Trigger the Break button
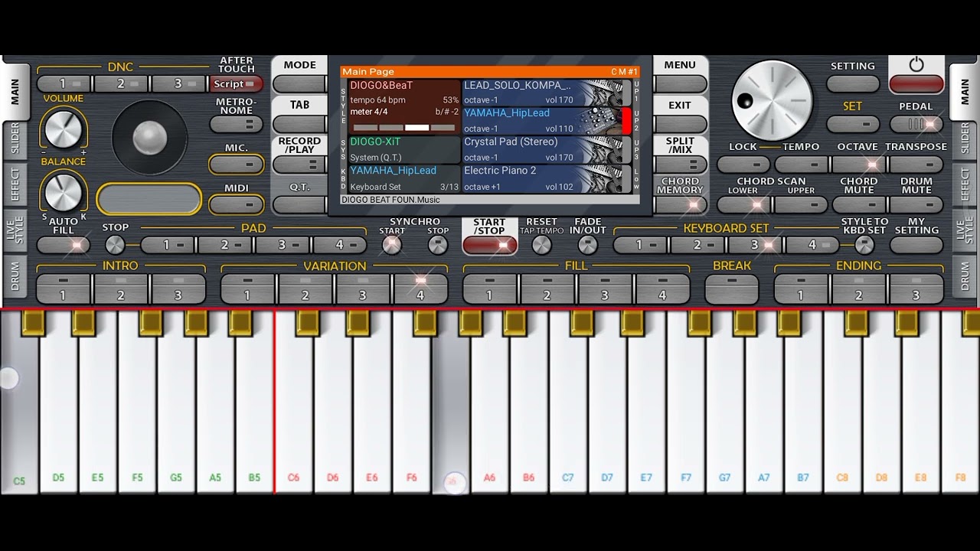 coord(732,289)
